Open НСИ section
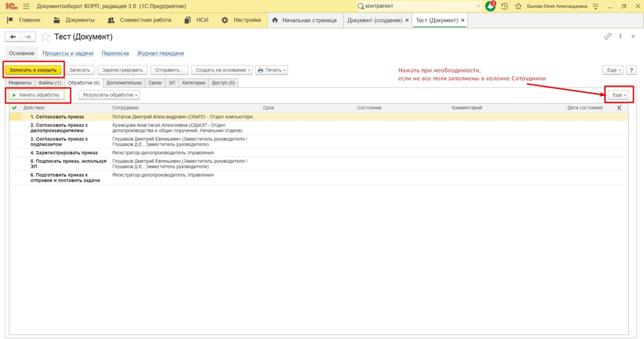The width and height of the screenshot is (644, 339). click(196, 20)
